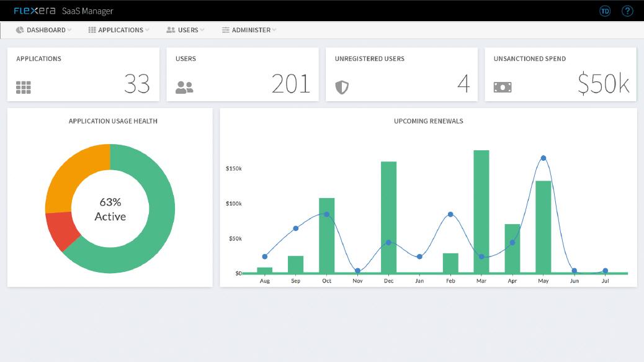Click the 201 users count
This screenshot has height=362, width=644.
tap(290, 84)
